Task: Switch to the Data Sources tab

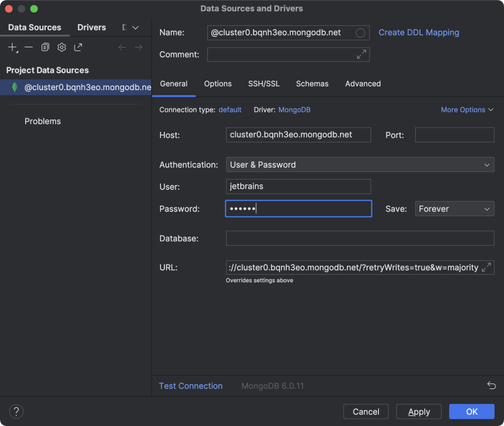Action: [x=35, y=28]
